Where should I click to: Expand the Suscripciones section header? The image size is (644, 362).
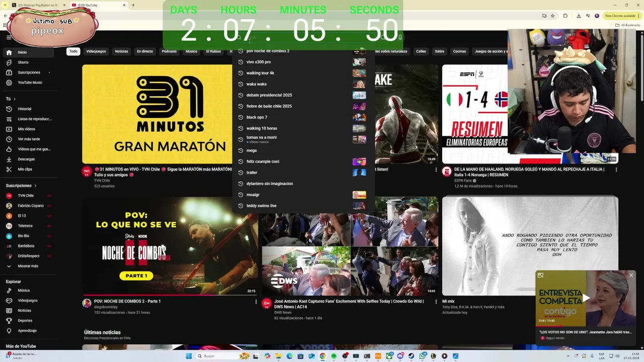(x=21, y=186)
